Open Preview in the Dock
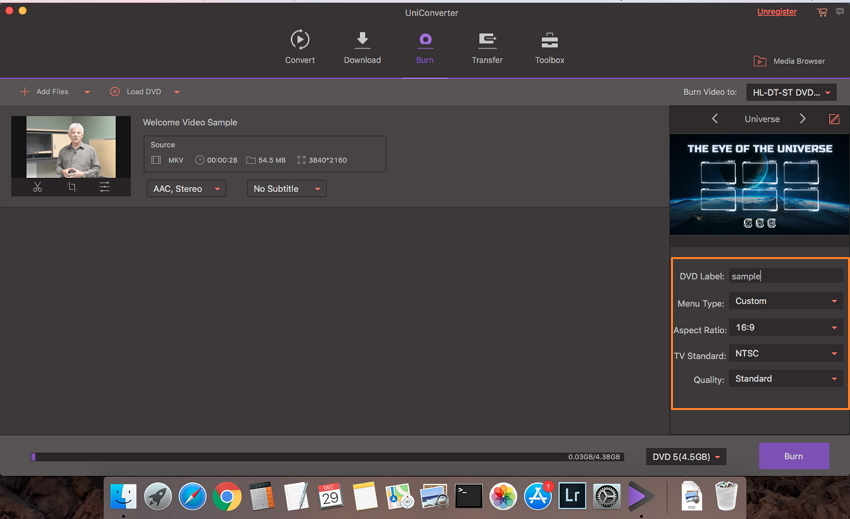Viewport: 850px width, 519px height. (434, 496)
